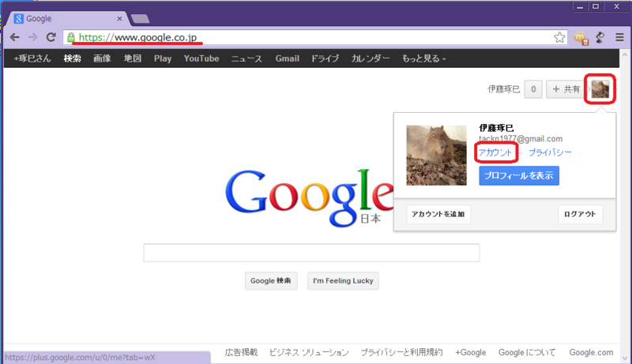Click the green padlock security icon
Image resolution: width=632 pixels, height=364 pixels.
[71, 37]
